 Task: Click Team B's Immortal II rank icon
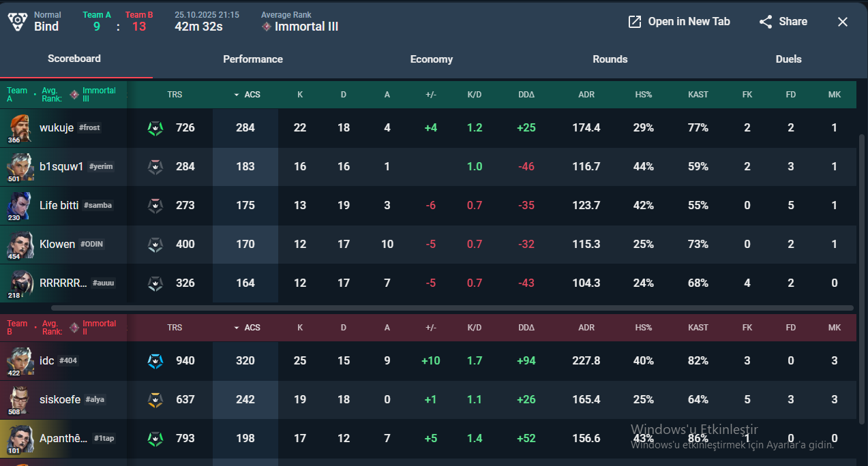point(74,328)
